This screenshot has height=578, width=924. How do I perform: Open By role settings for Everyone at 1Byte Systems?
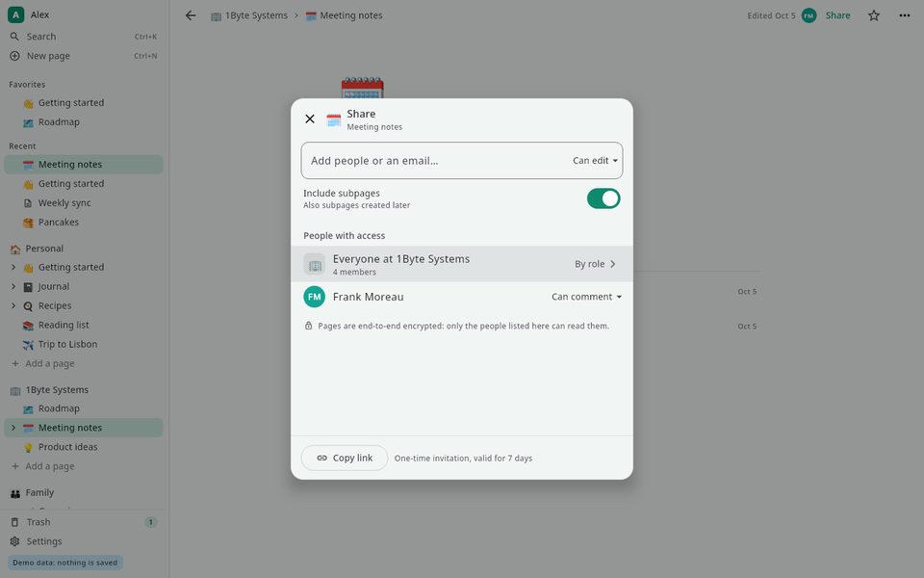[595, 264]
